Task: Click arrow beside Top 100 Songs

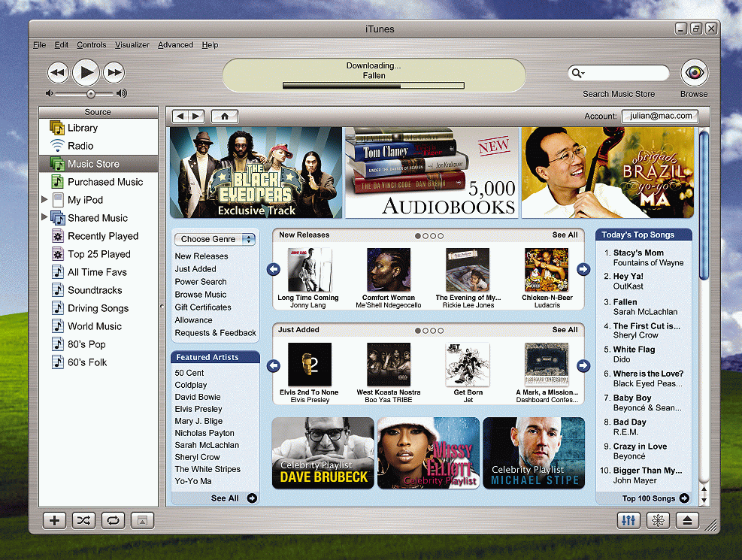Action: (684, 498)
